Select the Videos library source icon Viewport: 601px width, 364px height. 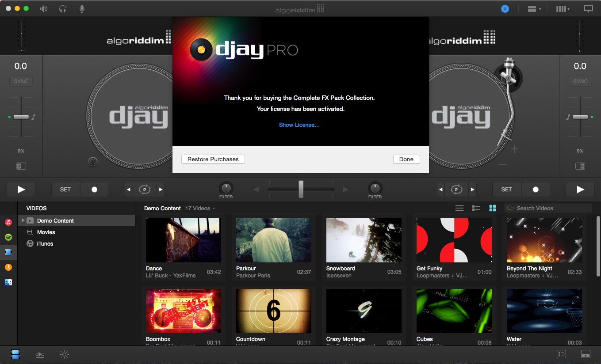point(8,252)
